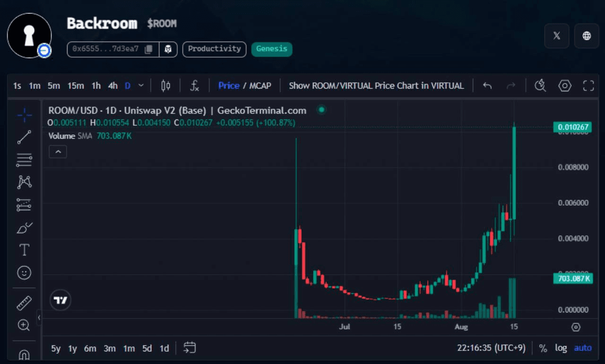Viewport: 605px width, 364px height.
Task: Open the Fibonacci retracement tool
Action: tap(24, 160)
